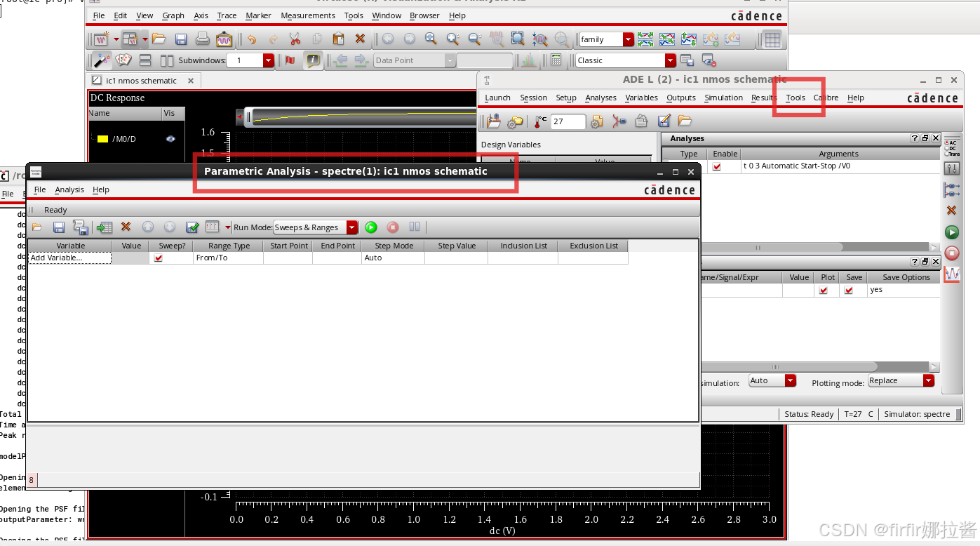Stop simulation in ADE L right sidebar
This screenshot has width=980, height=546.
(952, 253)
